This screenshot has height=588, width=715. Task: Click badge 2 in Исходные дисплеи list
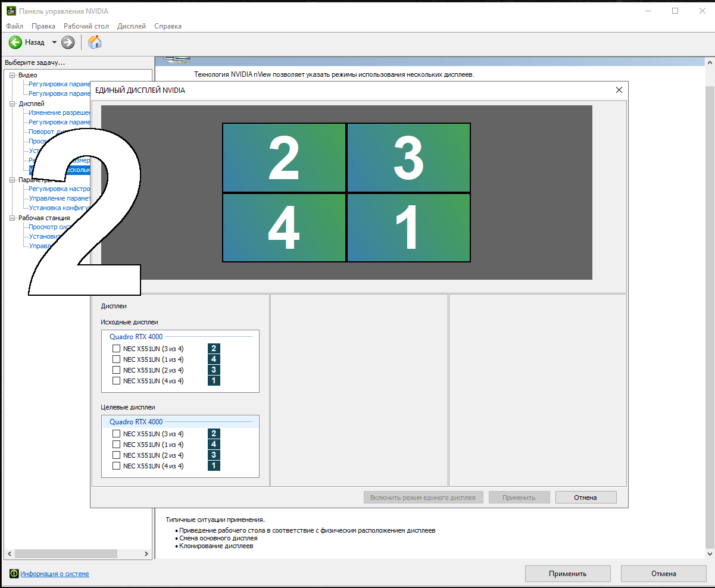pos(214,349)
